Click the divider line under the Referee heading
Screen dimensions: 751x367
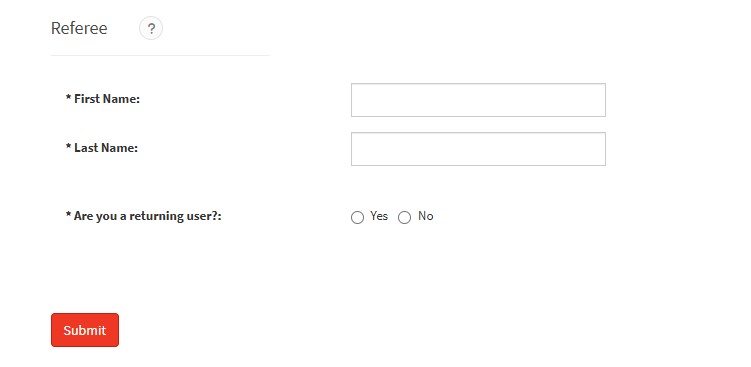(x=160, y=56)
